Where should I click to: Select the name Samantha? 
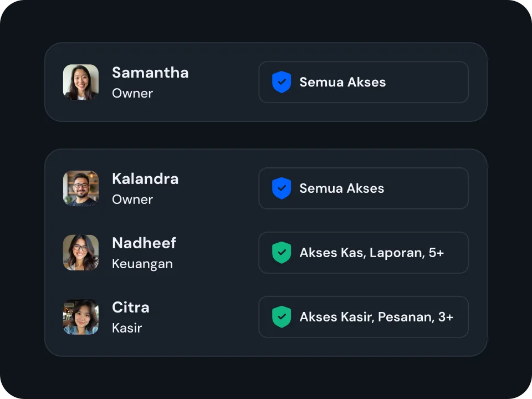[x=150, y=73]
